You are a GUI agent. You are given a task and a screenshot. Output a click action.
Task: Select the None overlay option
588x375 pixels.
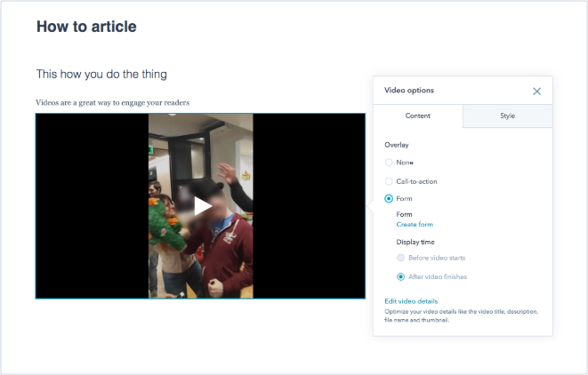[389, 163]
